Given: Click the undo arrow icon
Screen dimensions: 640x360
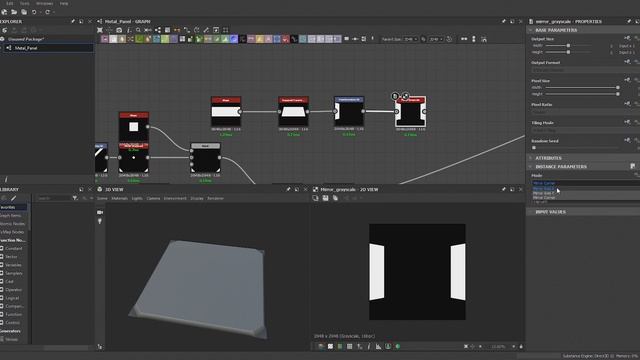Looking at the screenshot, I should pyautogui.click(x=34, y=12).
